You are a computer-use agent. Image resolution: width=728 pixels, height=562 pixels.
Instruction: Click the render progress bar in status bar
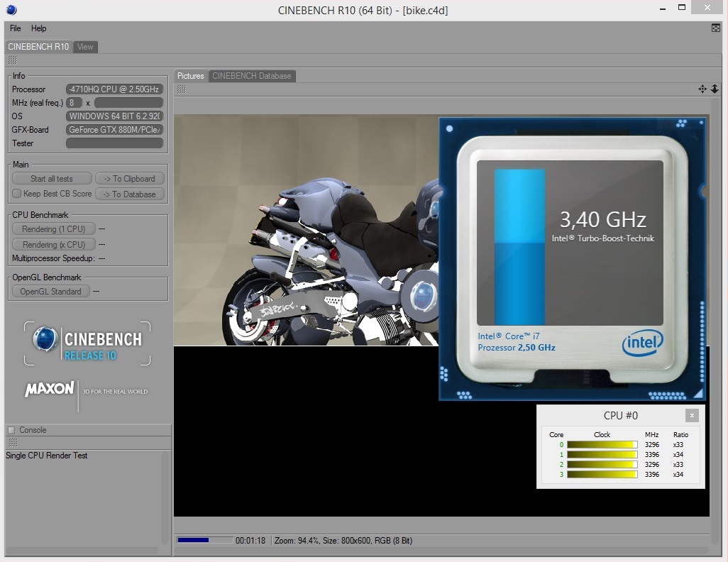(205, 540)
